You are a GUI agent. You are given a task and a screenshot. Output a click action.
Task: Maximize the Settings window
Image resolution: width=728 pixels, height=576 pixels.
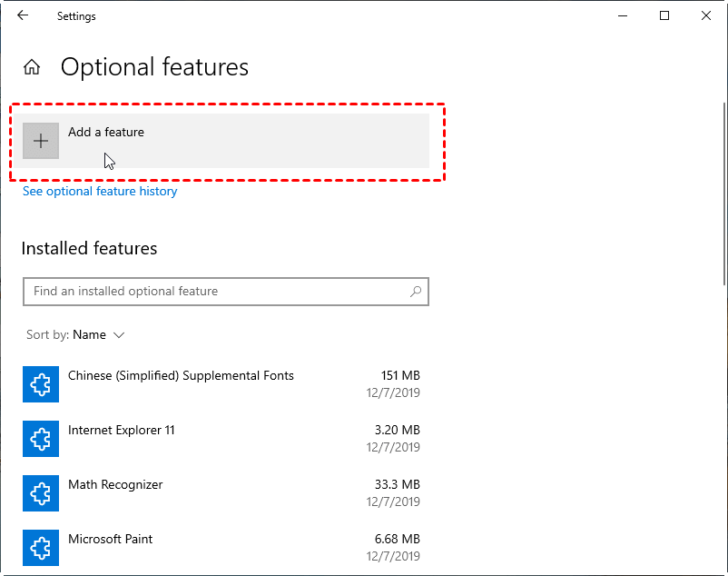[x=664, y=15]
